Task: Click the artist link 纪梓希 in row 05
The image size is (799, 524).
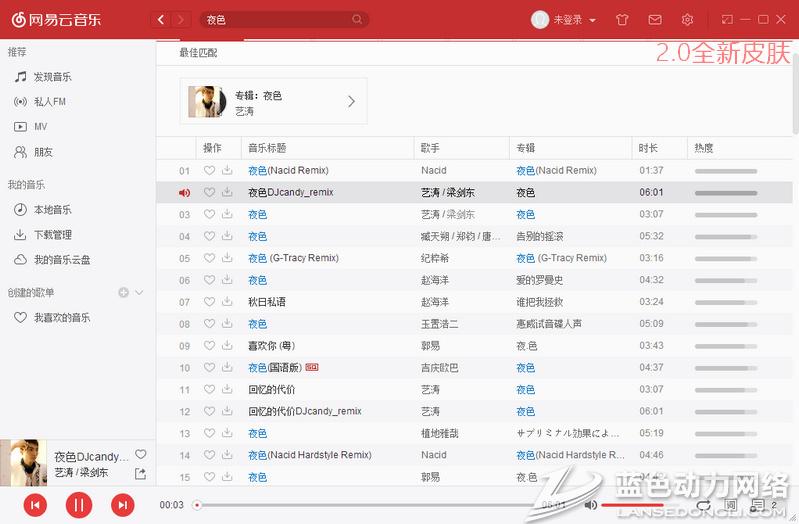Action: (x=437, y=258)
